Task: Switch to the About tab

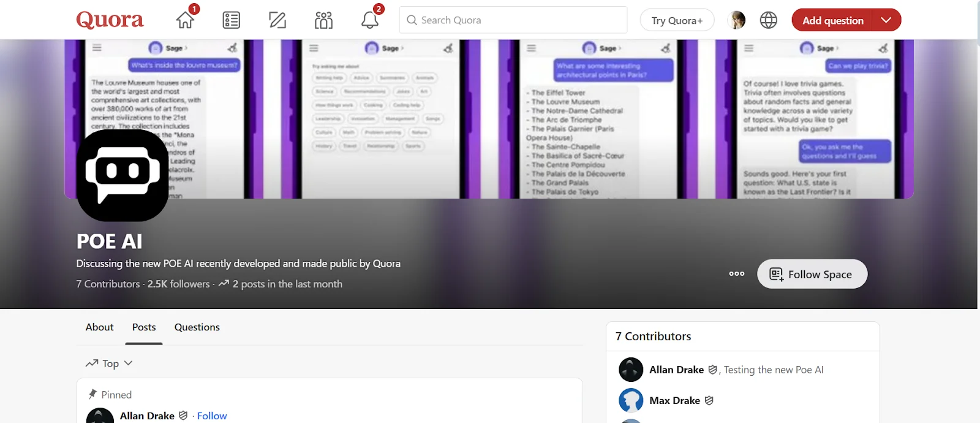Action: pyautogui.click(x=99, y=327)
